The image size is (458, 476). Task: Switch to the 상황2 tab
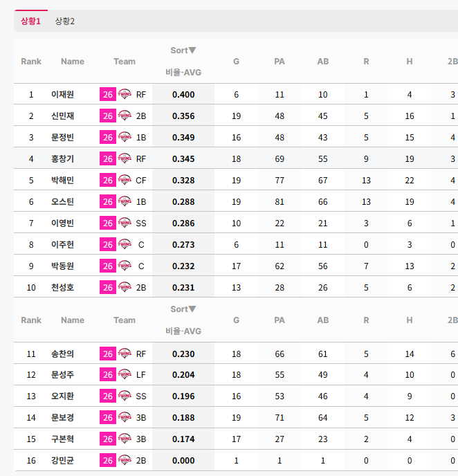click(64, 21)
